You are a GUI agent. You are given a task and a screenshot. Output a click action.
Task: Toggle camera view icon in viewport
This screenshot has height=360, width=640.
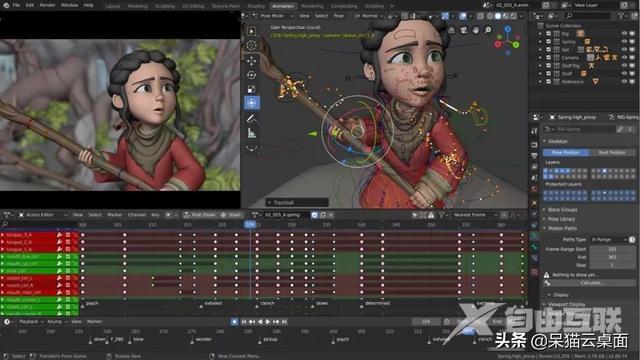[463, 30]
